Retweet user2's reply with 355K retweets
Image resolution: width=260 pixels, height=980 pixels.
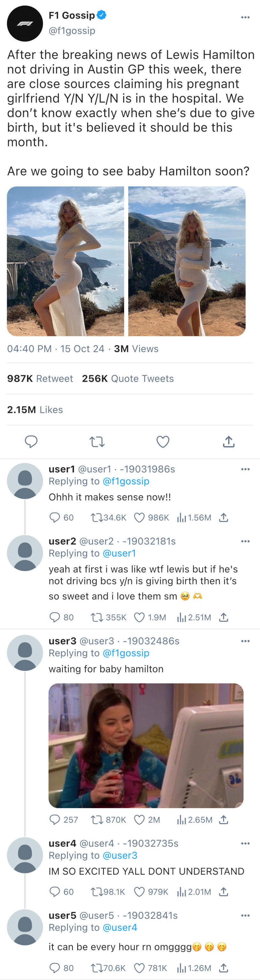click(97, 617)
